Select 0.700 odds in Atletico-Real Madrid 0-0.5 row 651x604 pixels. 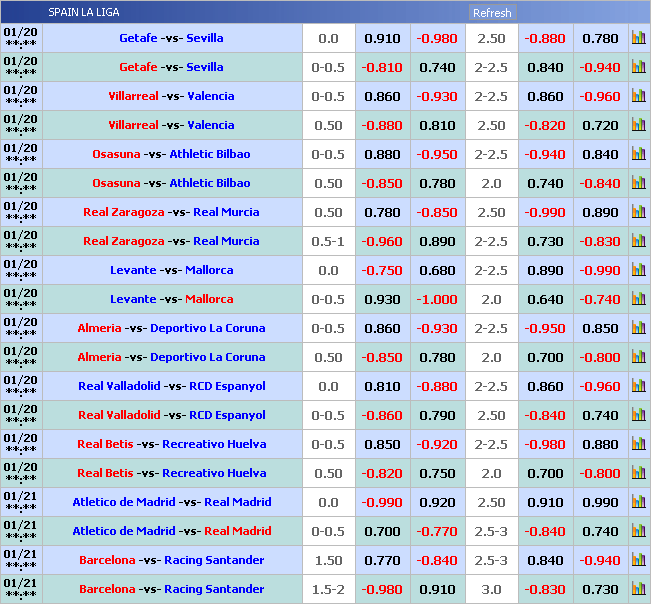pos(382,532)
